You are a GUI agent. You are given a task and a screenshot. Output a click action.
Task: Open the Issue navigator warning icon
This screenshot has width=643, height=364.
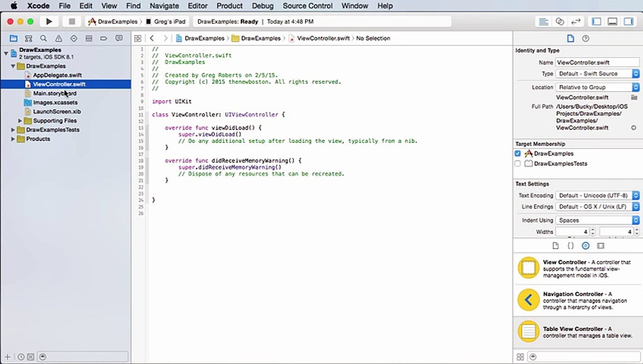coord(59,38)
